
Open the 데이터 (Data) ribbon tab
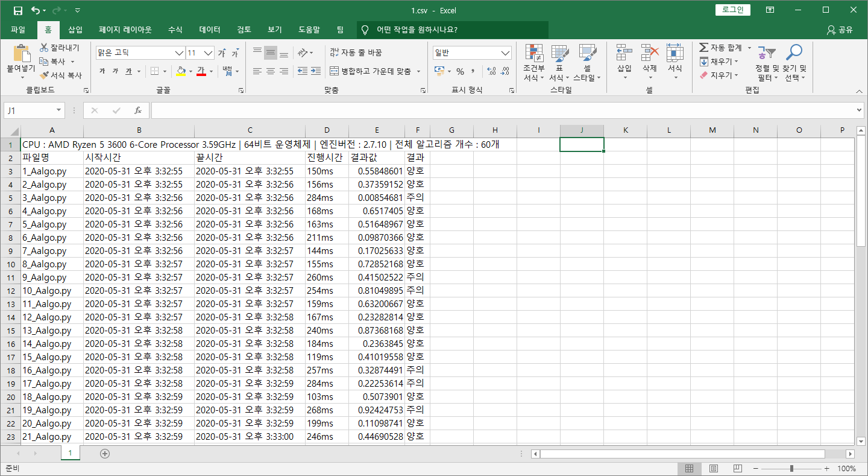coord(210,30)
